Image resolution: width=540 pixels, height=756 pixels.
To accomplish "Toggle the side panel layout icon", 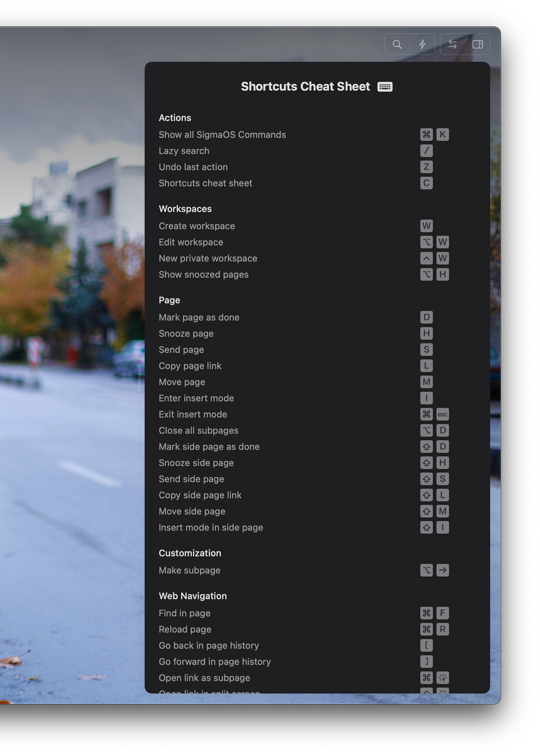I will click(478, 45).
